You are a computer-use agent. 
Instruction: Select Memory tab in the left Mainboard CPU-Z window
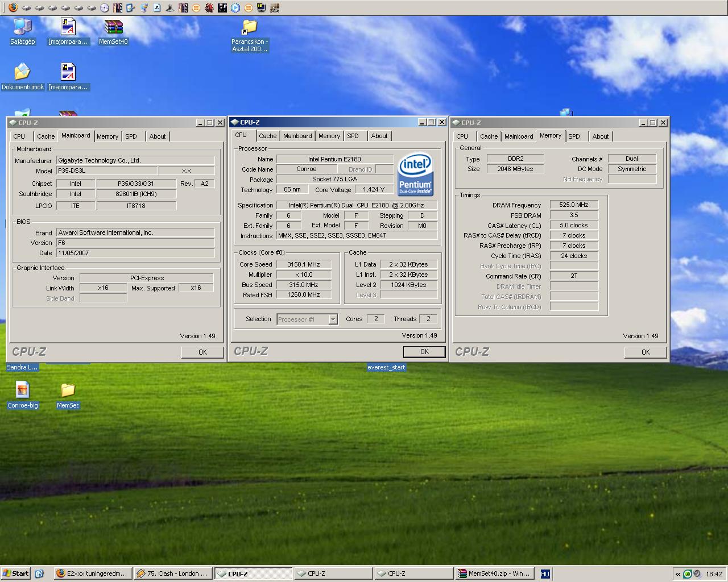click(107, 136)
